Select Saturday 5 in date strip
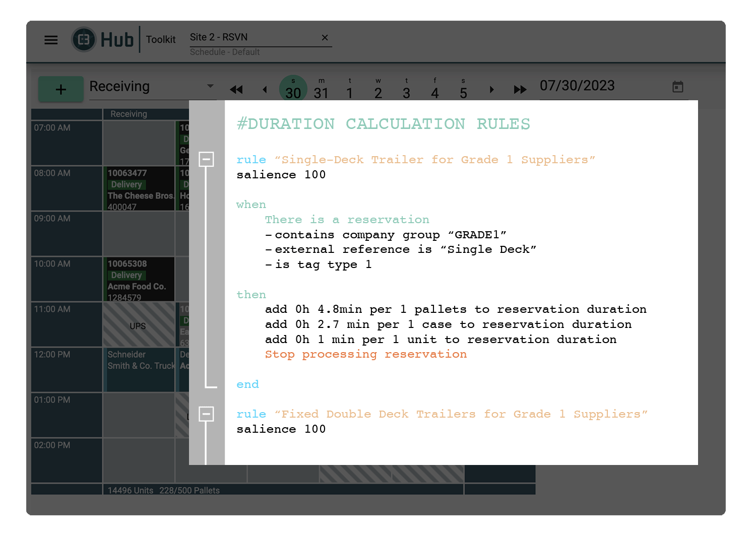 pos(463,89)
